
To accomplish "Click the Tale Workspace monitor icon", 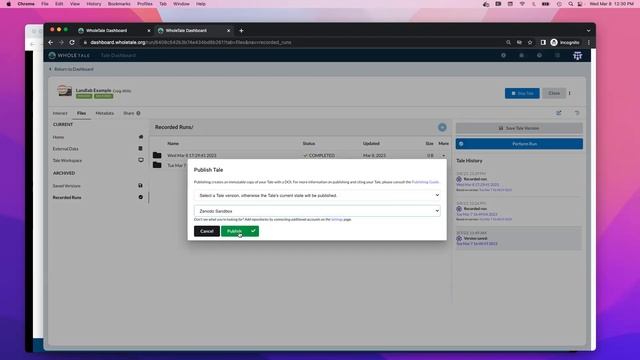I will 141,160.
